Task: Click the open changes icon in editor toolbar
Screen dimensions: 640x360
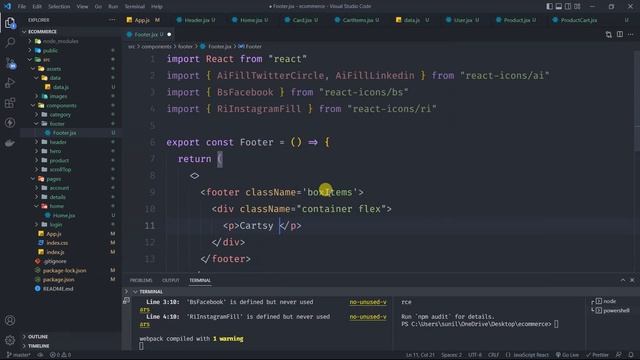Action: point(609,34)
